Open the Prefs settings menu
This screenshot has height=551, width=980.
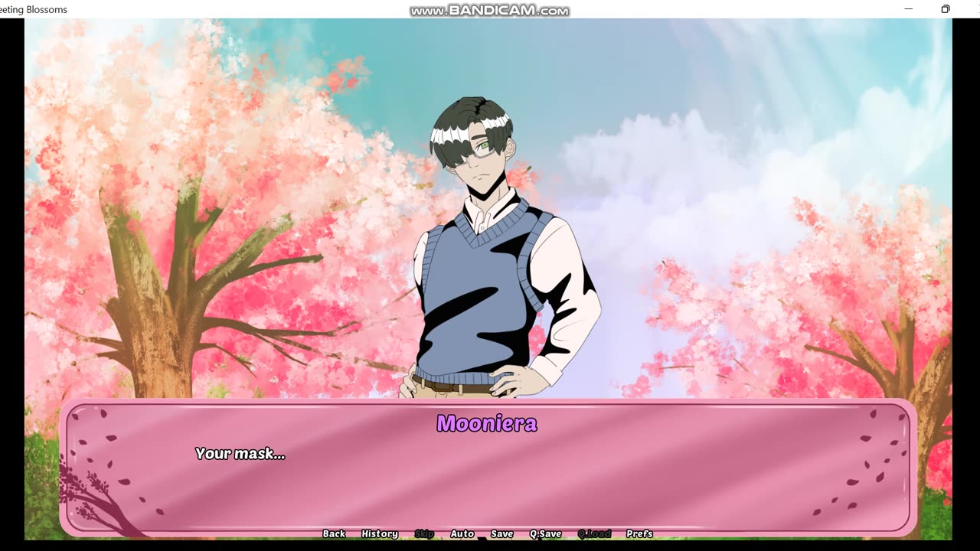tap(639, 533)
